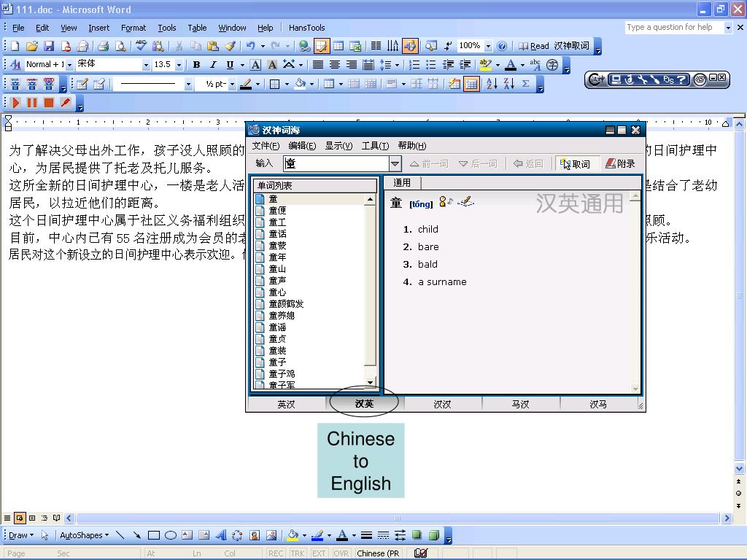
Task: Click the 附录 appendix button
Action: point(620,164)
